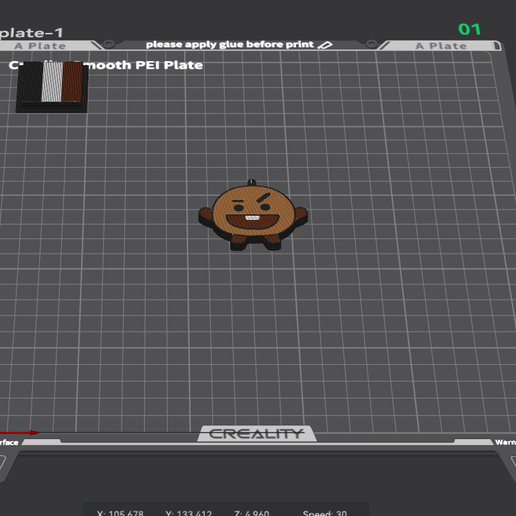The height and width of the screenshot is (516, 516).
Task: Click the Speed readout in the status bar
Action: tap(325, 513)
